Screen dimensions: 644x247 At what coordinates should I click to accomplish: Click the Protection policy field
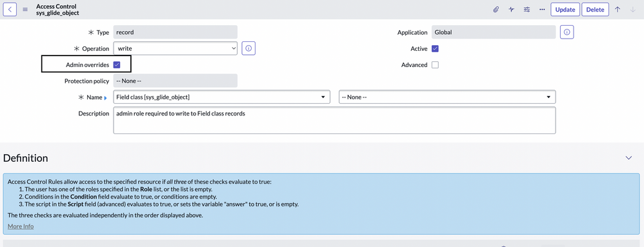176,81
